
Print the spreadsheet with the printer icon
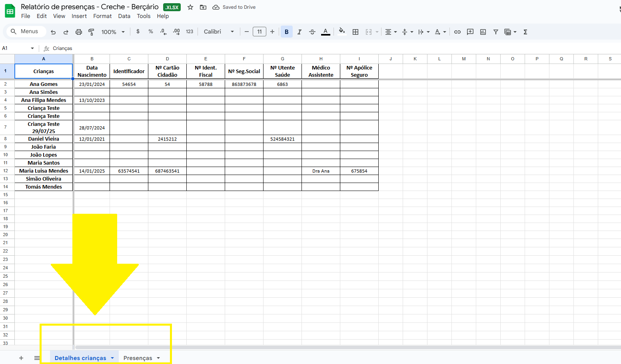(x=79, y=32)
